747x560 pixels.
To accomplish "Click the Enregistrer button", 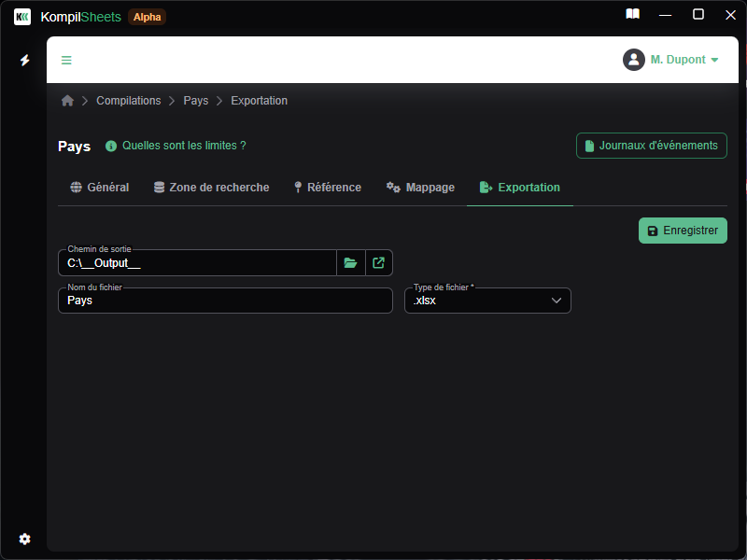I will [x=683, y=231].
